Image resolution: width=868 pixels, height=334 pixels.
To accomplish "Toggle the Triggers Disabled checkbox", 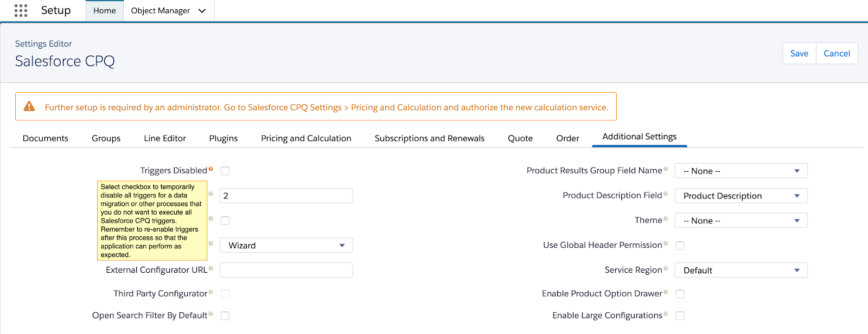I will tap(225, 171).
